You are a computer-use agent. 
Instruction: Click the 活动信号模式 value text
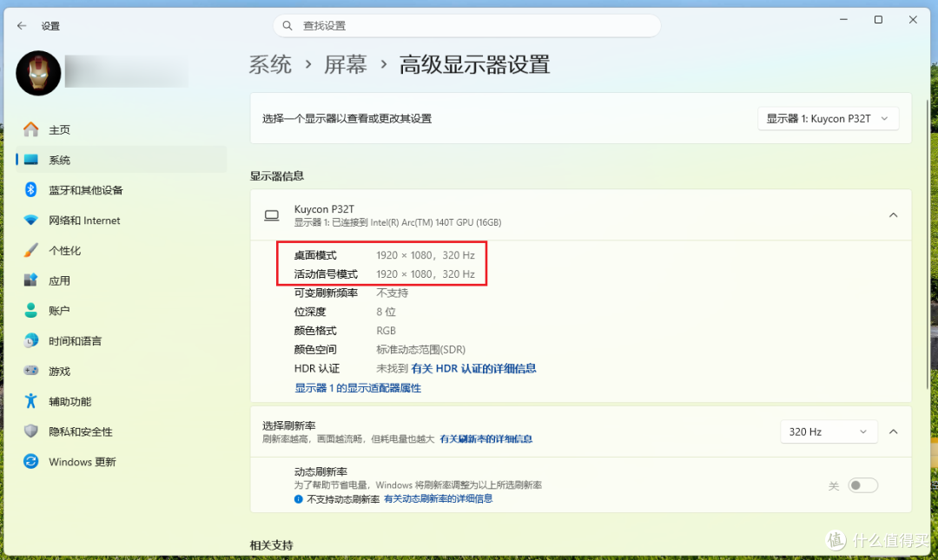426,274
